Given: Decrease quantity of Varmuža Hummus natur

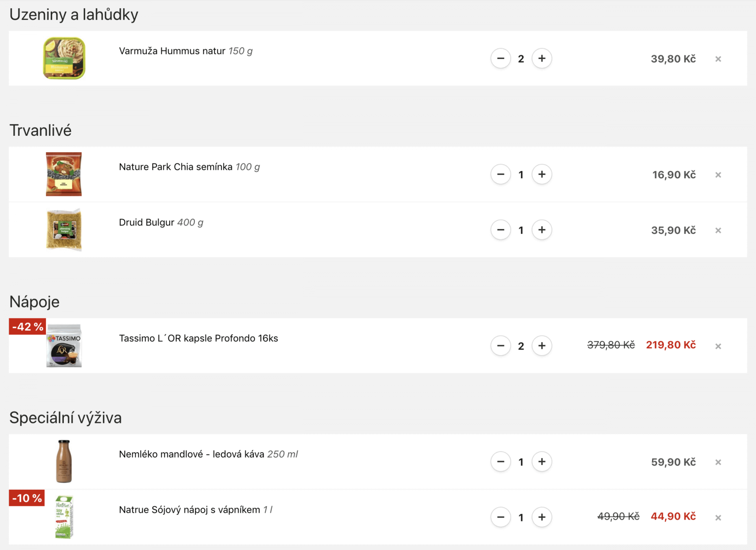Looking at the screenshot, I should 500,59.
